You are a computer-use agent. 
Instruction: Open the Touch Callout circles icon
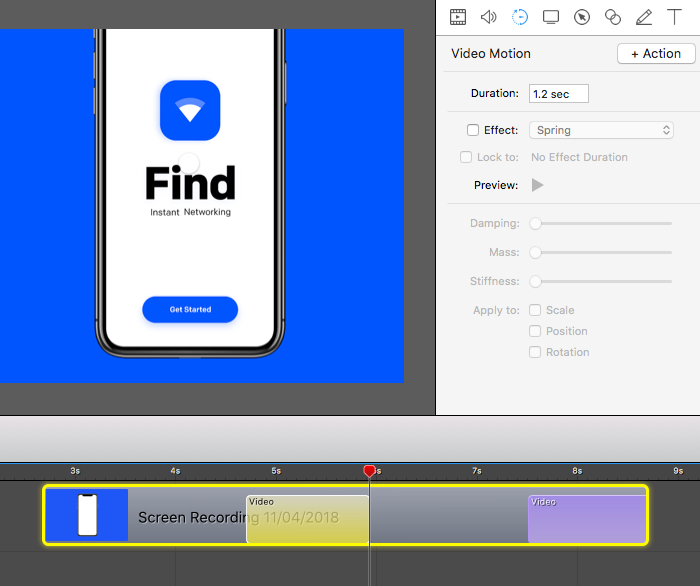(x=612, y=17)
